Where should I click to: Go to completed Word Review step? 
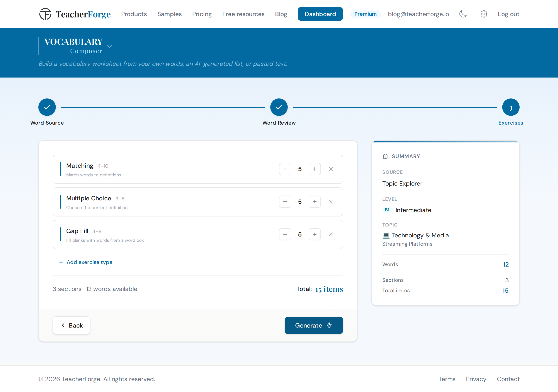point(279,107)
